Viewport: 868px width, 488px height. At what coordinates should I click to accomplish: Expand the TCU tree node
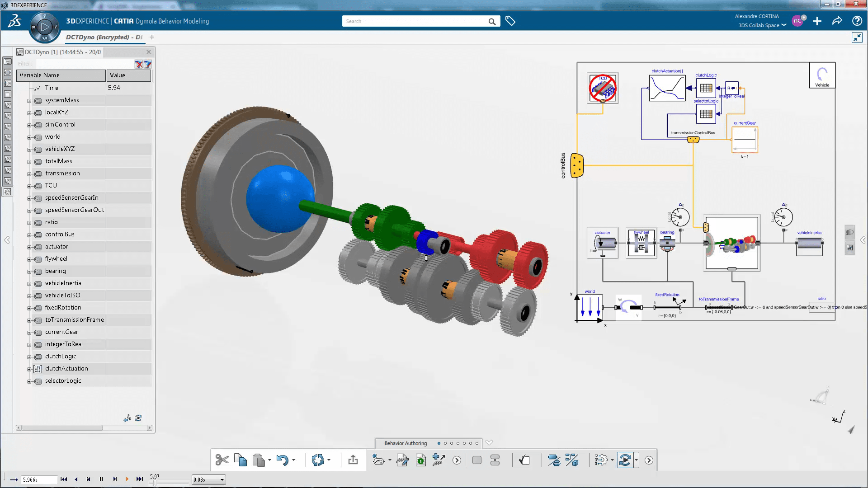pyautogui.click(x=29, y=186)
